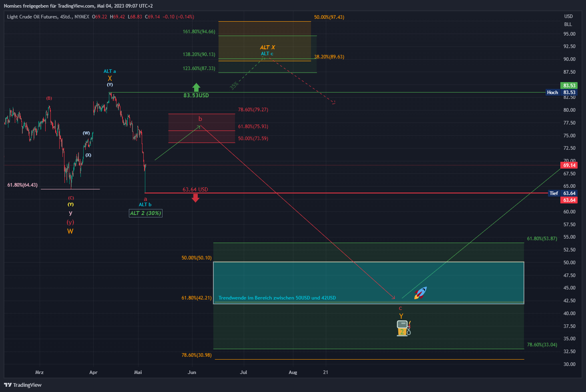Click the Mrz date on time axis
The image size is (586, 392).
[39, 372]
